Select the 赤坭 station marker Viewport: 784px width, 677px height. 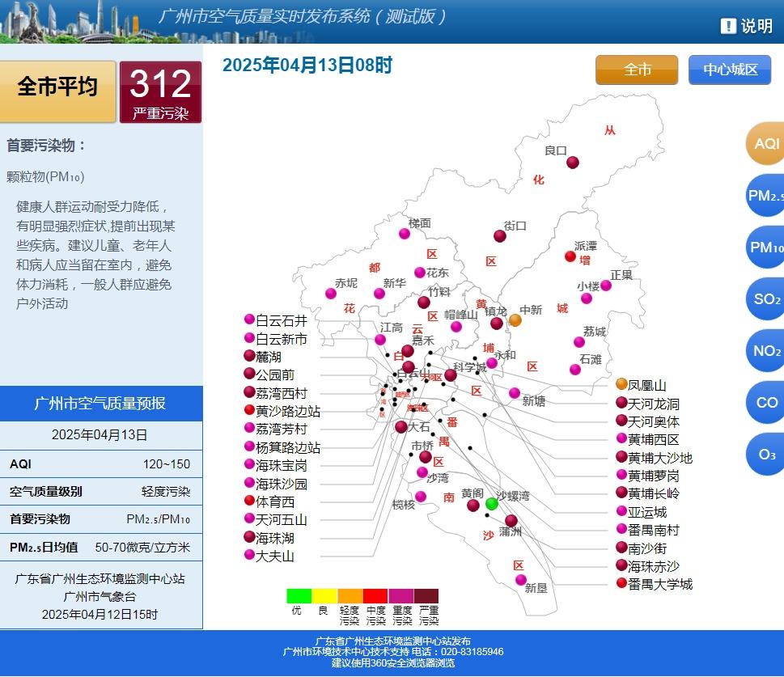331,294
